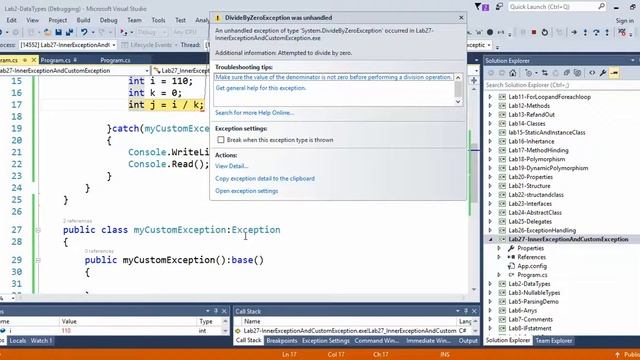Click the troubleshooting tips scrollbar down arrow

click(458, 102)
